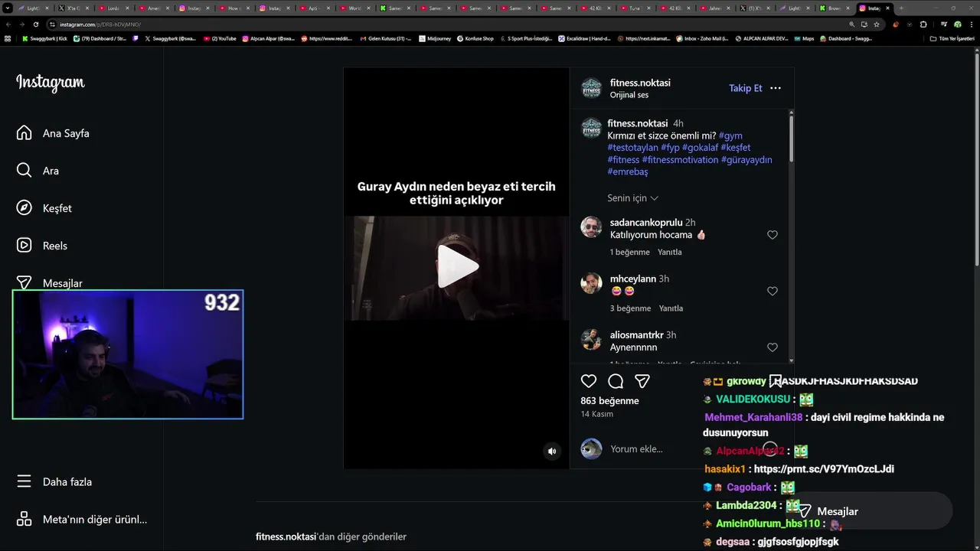Open the three-dot post options menu
The height and width of the screenshot is (551, 980).
tap(776, 88)
